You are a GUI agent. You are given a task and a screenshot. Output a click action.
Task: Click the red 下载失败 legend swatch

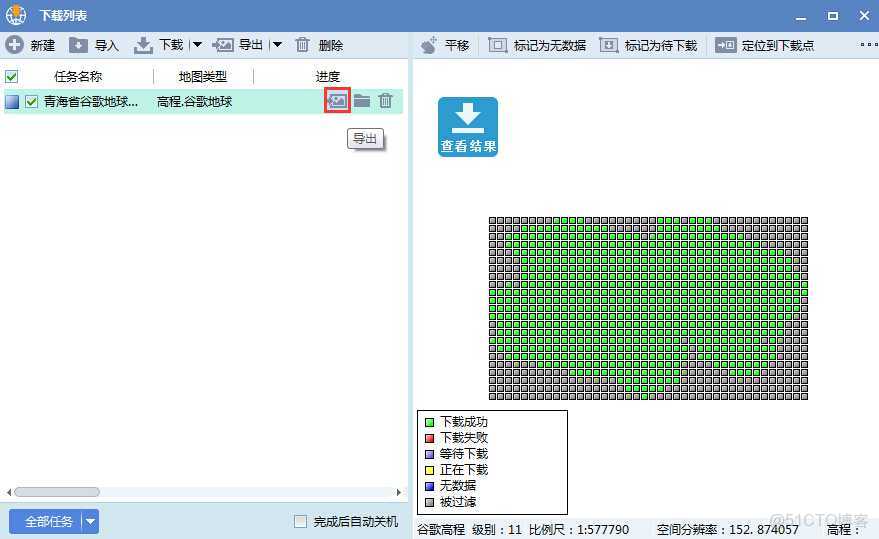[429, 438]
